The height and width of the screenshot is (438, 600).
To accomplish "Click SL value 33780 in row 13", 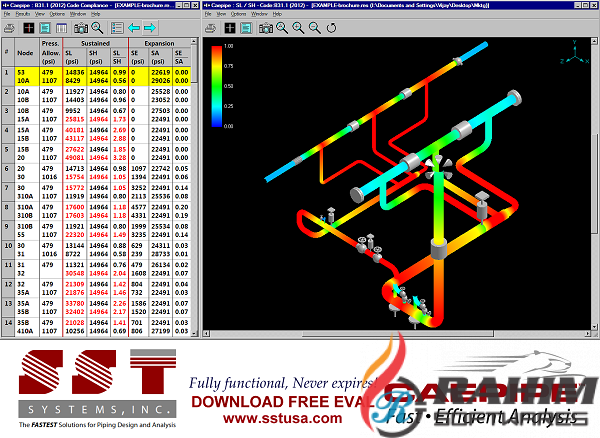I will [75, 303].
